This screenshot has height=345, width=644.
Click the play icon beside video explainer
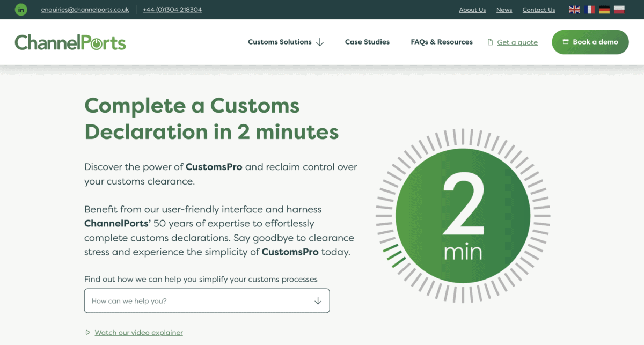coord(88,333)
